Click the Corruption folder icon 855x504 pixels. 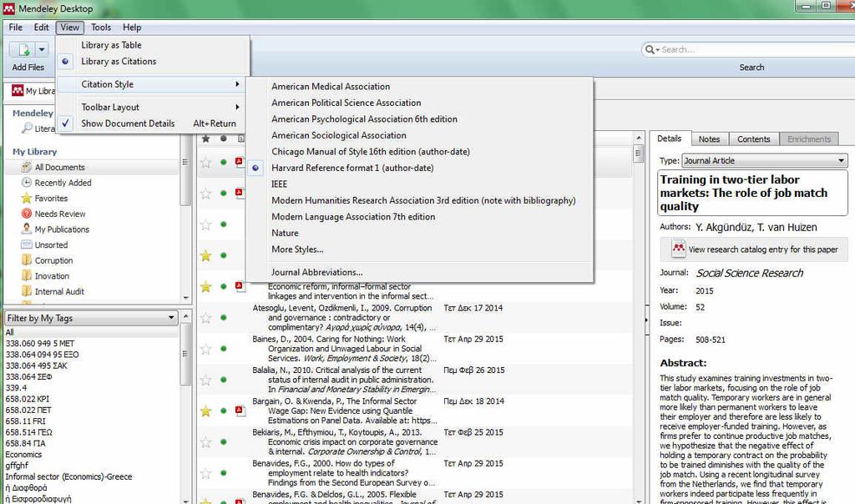26,260
